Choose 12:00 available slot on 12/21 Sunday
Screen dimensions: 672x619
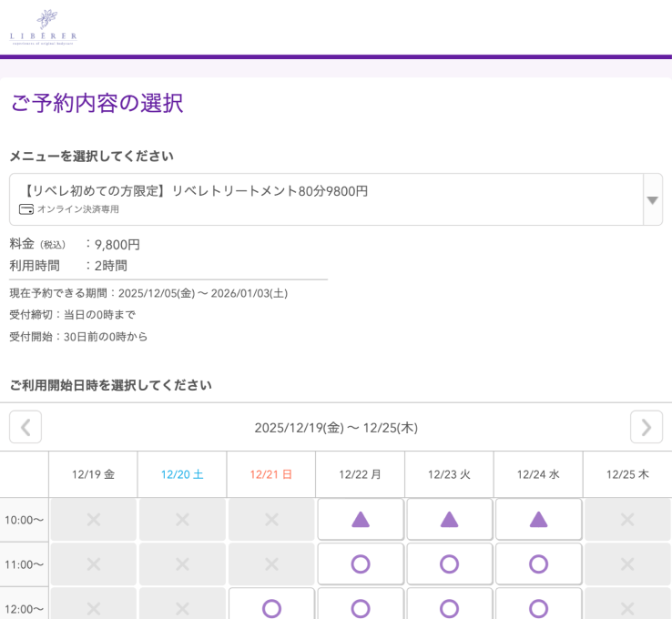[x=271, y=607]
